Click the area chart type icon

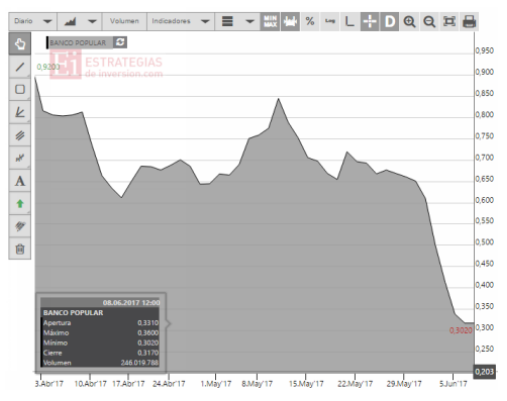70,22
